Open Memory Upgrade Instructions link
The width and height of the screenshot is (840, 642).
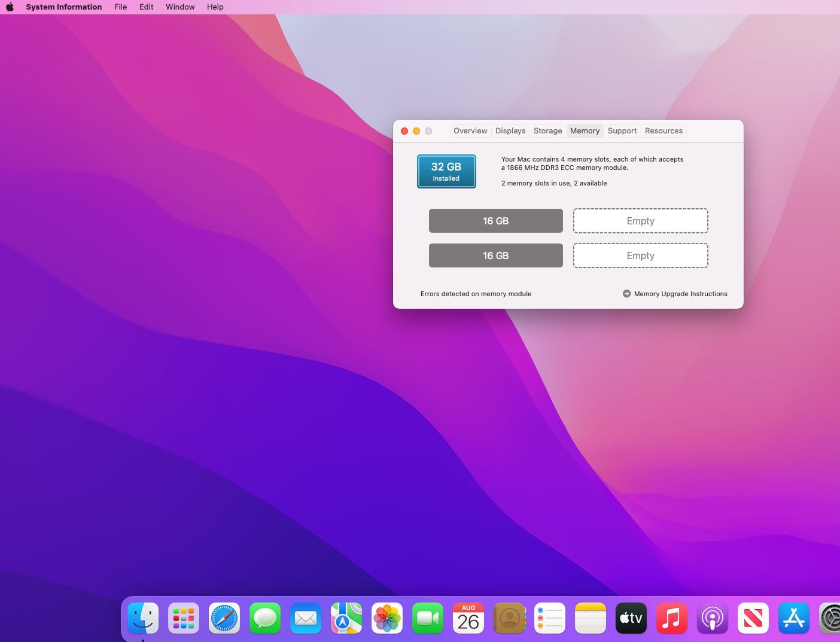681,294
